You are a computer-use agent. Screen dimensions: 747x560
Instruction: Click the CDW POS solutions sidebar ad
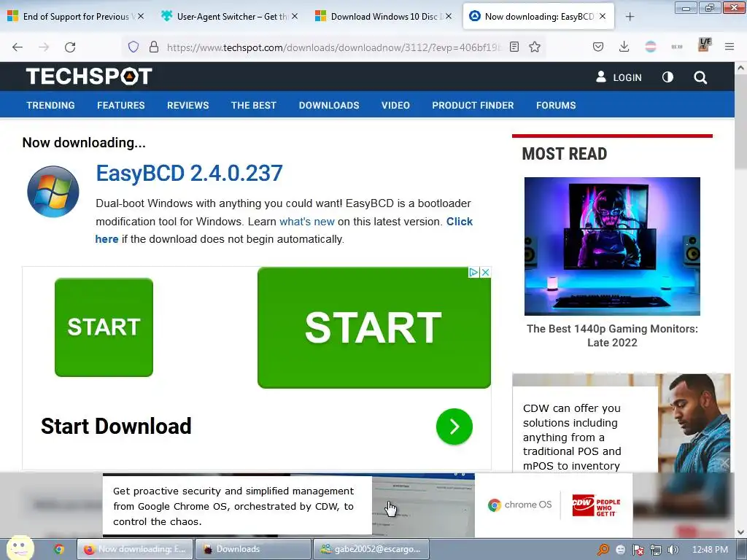pyautogui.click(x=622, y=423)
